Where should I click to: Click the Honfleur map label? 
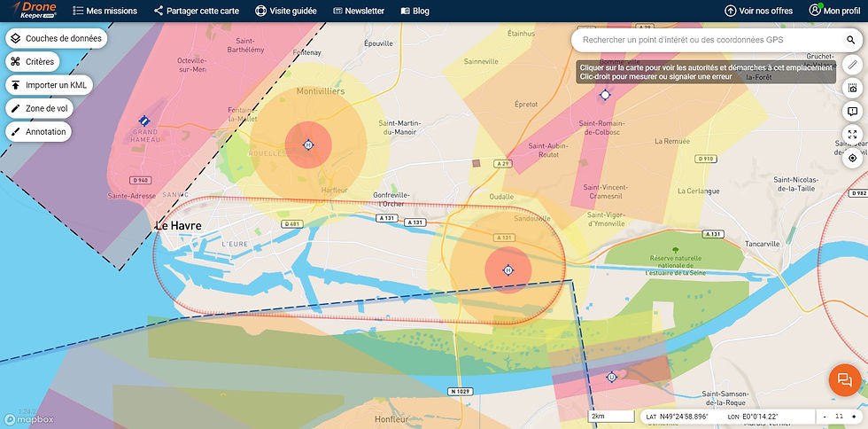391,419
